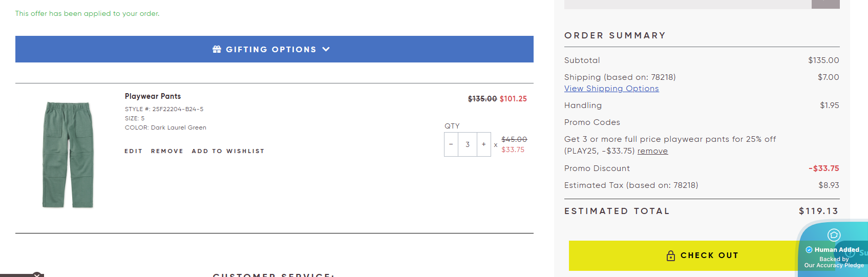Click the lock icon on Check Out

click(x=671, y=255)
